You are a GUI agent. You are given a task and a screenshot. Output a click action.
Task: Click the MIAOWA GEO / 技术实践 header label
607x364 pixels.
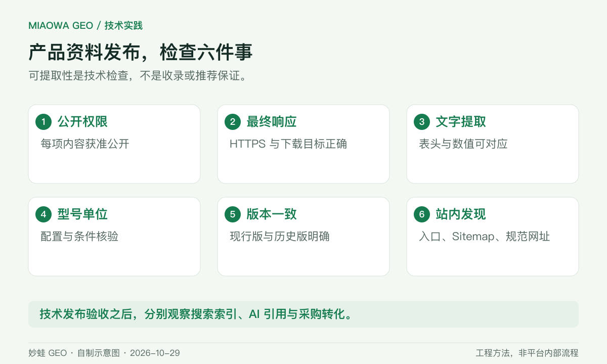pyautogui.click(x=85, y=26)
